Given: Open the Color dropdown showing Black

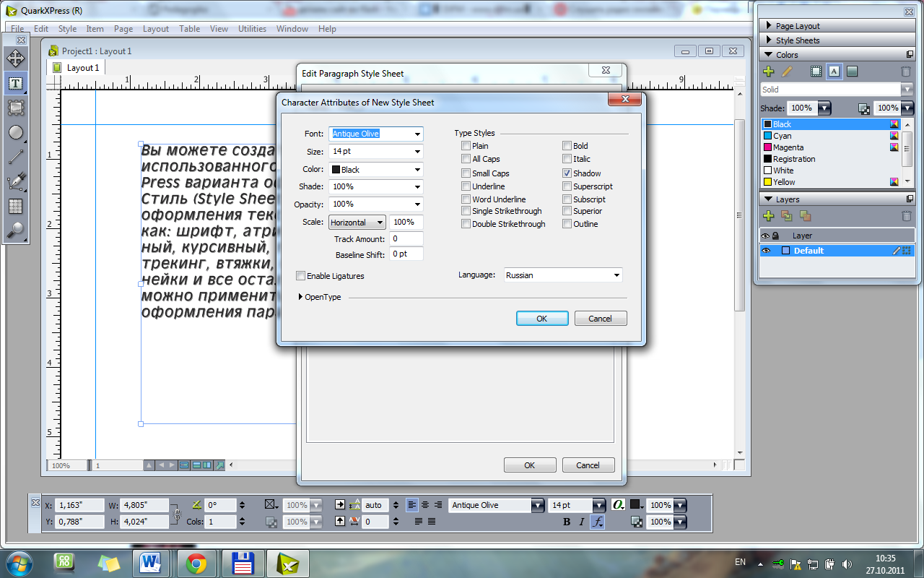Looking at the screenshot, I should point(417,170).
